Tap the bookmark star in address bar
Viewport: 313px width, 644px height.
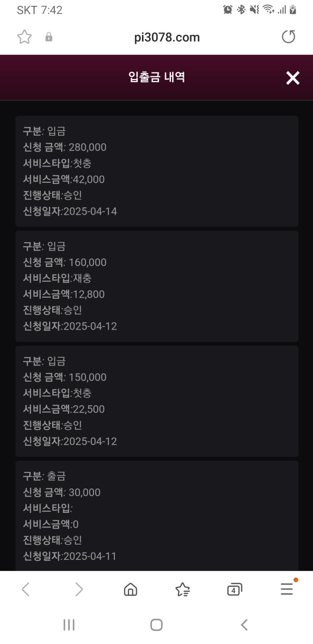[25, 37]
